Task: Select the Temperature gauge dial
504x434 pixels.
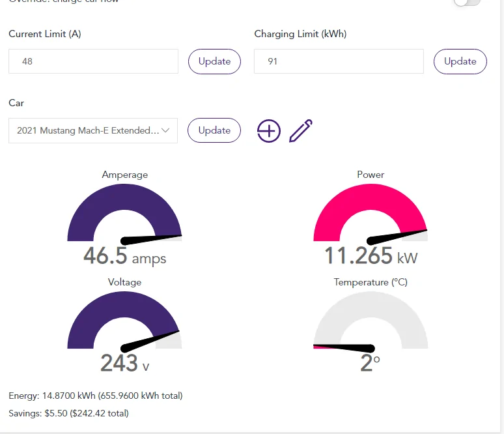Action: coord(371,322)
